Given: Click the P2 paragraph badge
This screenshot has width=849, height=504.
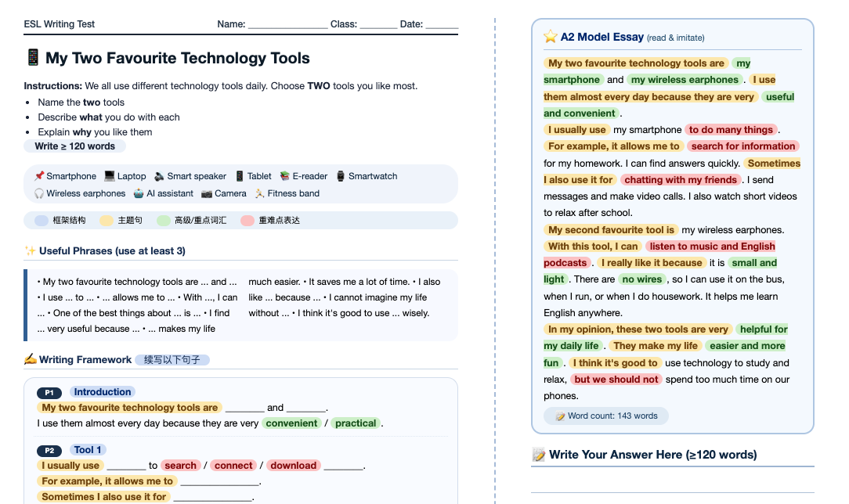Looking at the screenshot, I should [x=49, y=451].
